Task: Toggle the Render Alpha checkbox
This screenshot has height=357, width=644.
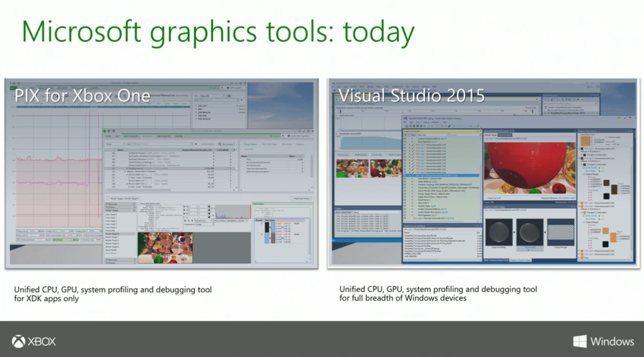Action: point(607,137)
